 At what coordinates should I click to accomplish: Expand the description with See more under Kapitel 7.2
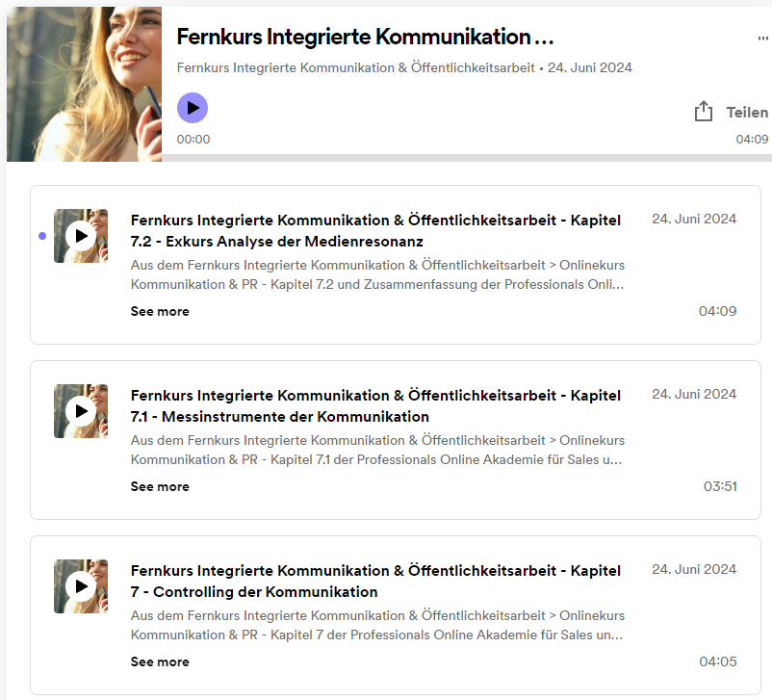point(160,311)
